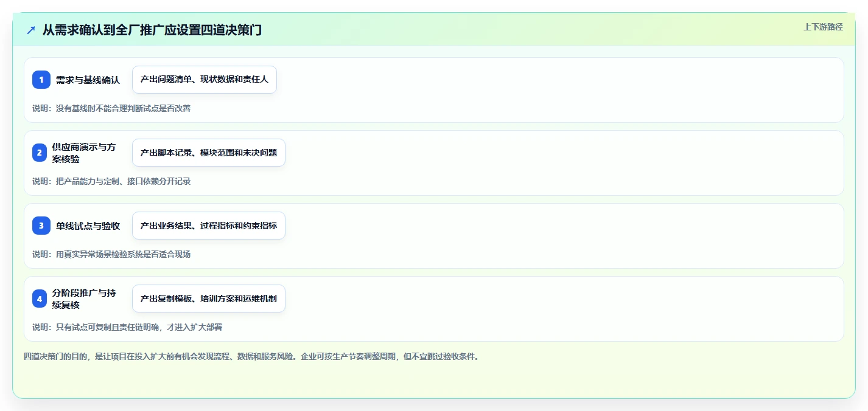The height and width of the screenshot is (411, 868).
Task: Click the 产出问题清单、现状数据和责任人 pill
Action: pos(205,80)
